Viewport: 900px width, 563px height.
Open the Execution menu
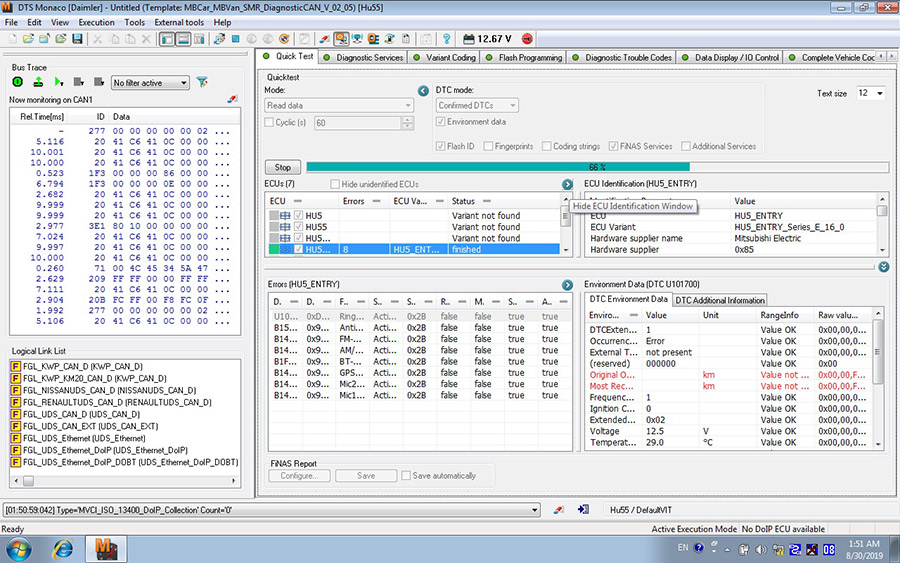tap(96, 22)
